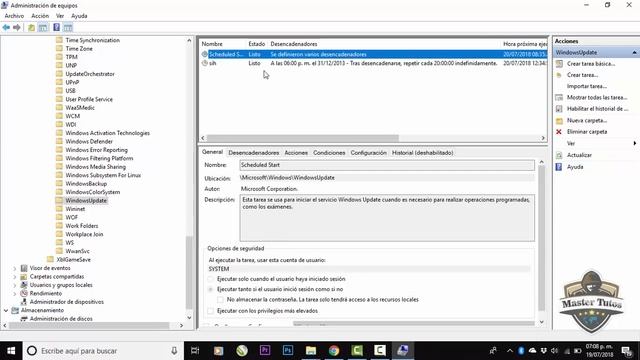The image size is (640, 360).
Task: Switch to the Acciones tab
Action: pyautogui.click(x=296, y=153)
